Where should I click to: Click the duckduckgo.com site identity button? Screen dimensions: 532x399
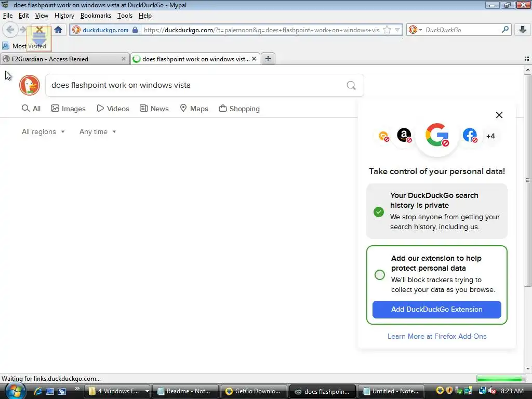coord(105,30)
